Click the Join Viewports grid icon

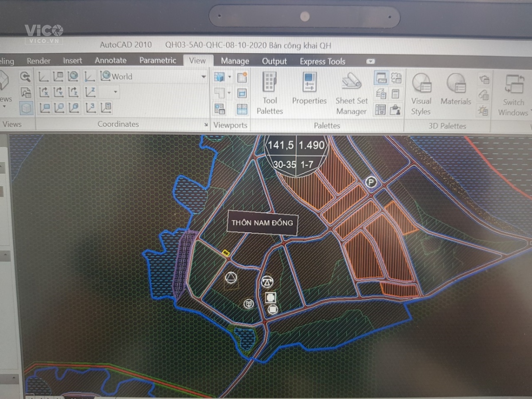coord(242,109)
